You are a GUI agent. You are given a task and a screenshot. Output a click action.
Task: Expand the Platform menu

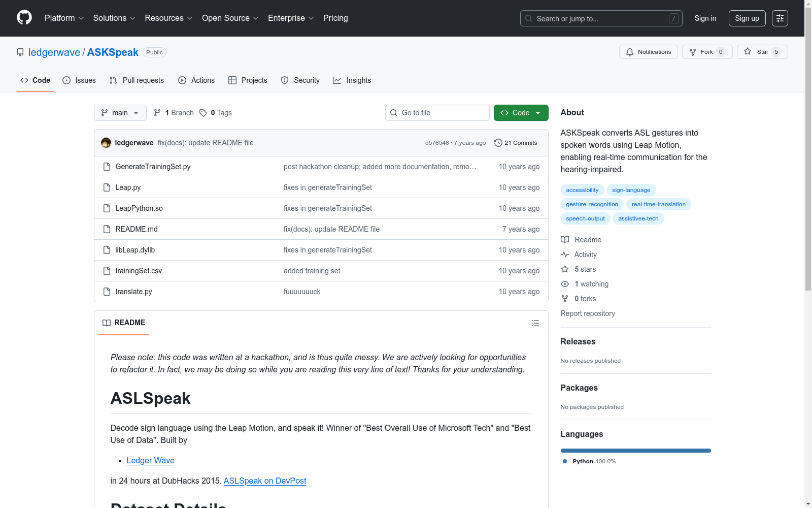click(x=64, y=18)
